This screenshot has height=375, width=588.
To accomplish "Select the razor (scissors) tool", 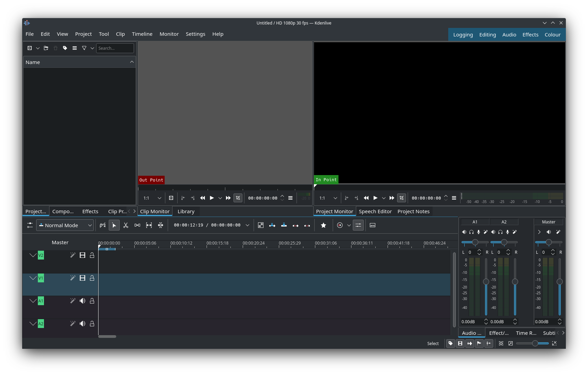I will [x=126, y=225].
